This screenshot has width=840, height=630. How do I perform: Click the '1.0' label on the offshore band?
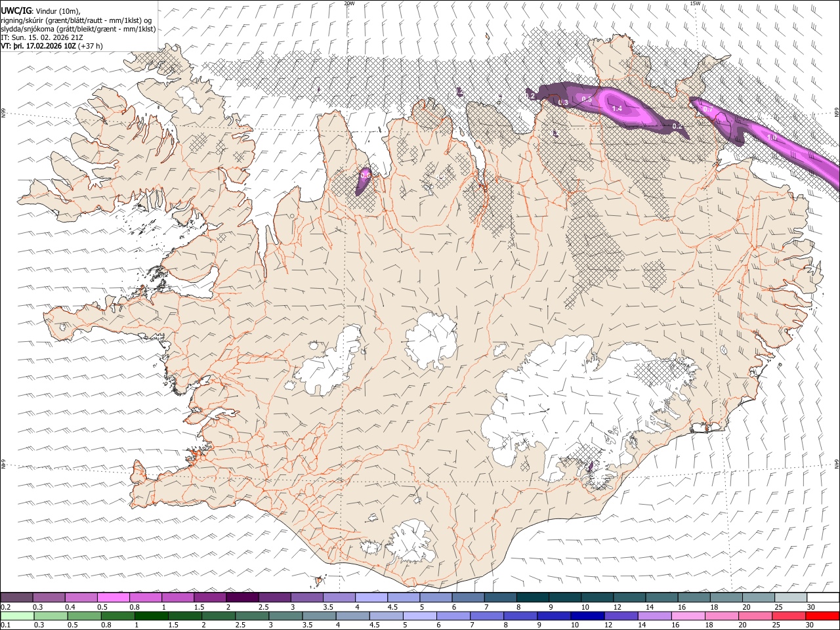point(772,137)
